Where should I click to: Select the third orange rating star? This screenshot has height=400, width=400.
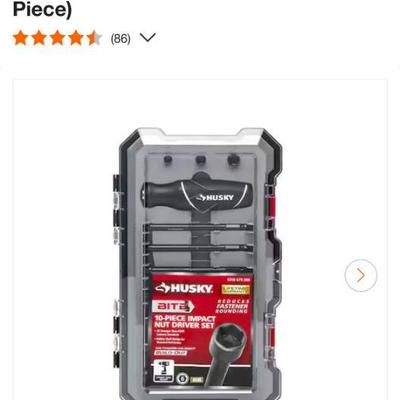tap(57, 38)
